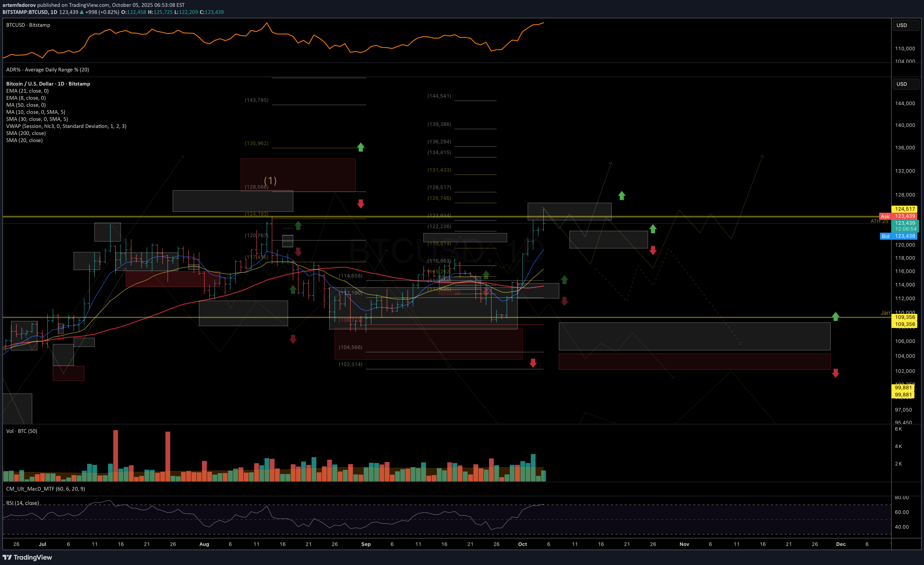The height and width of the screenshot is (565, 924).
Task: Click the TradingView logo at bottom left
Action: click(x=27, y=557)
